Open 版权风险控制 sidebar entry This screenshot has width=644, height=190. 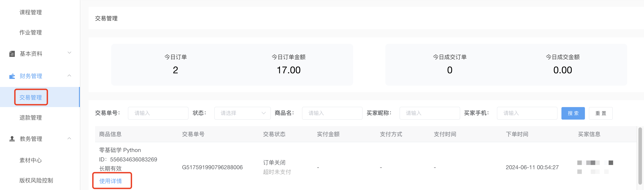point(36,181)
